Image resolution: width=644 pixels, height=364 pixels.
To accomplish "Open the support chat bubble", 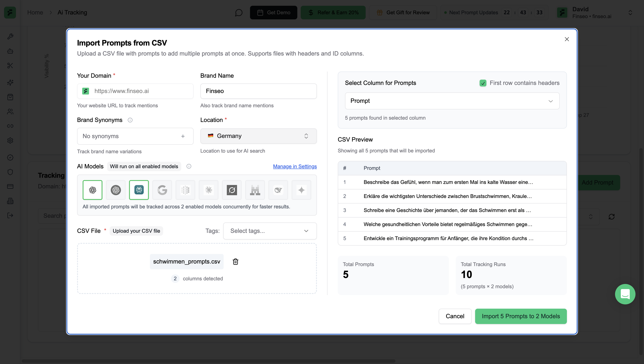I will click(625, 294).
